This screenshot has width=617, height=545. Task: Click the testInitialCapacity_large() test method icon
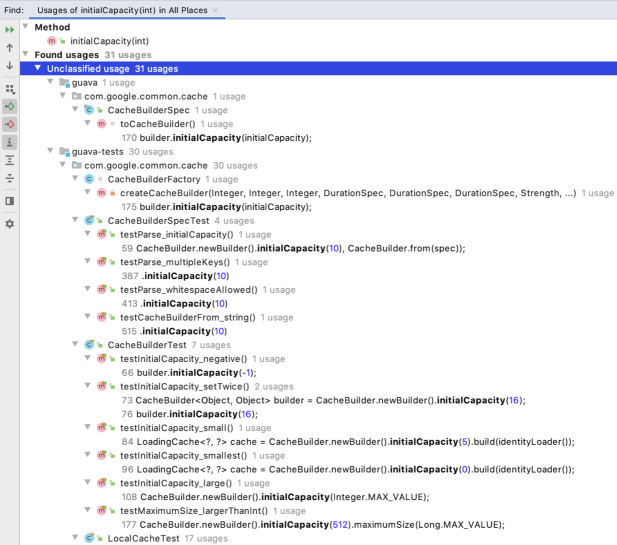pos(102,483)
